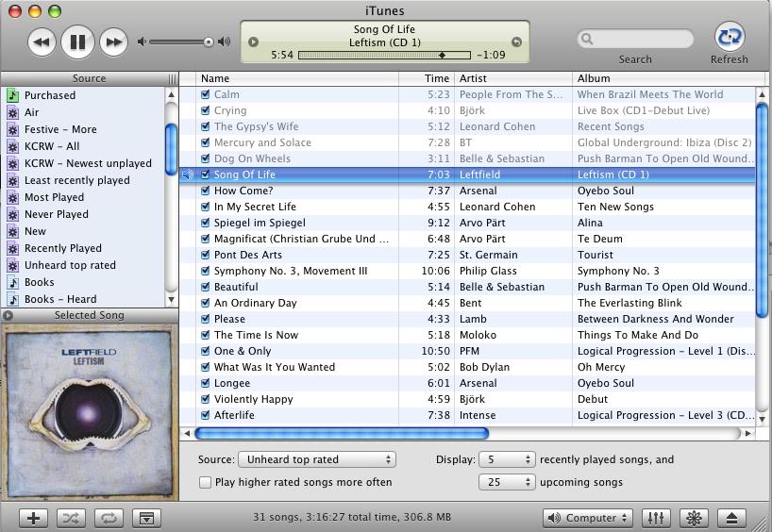Eject the disc
772x532 pixels.
pyautogui.click(x=731, y=518)
